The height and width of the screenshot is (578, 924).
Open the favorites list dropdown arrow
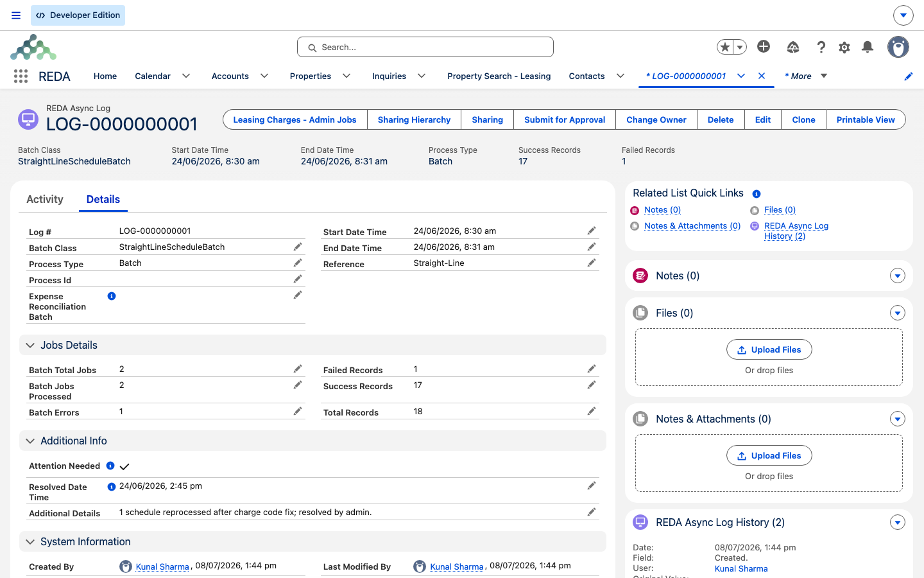(740, 47)
